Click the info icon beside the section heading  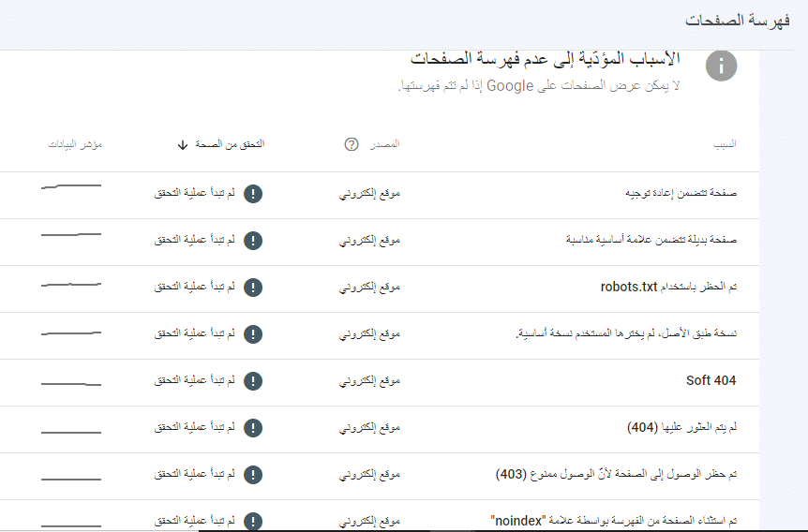[721, 66]
